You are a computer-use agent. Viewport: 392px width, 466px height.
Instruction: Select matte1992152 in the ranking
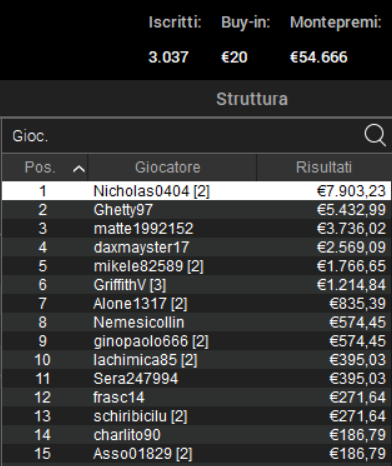tap(196, 228)
